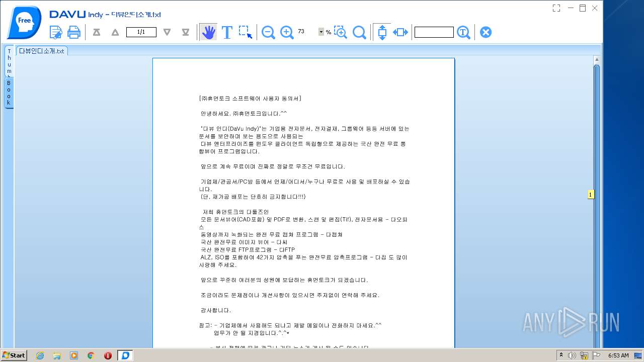The height and width of the screenshot is (362, 644).
Task: Click the document heading line 사용자 동의서
Action: point(250,99)
